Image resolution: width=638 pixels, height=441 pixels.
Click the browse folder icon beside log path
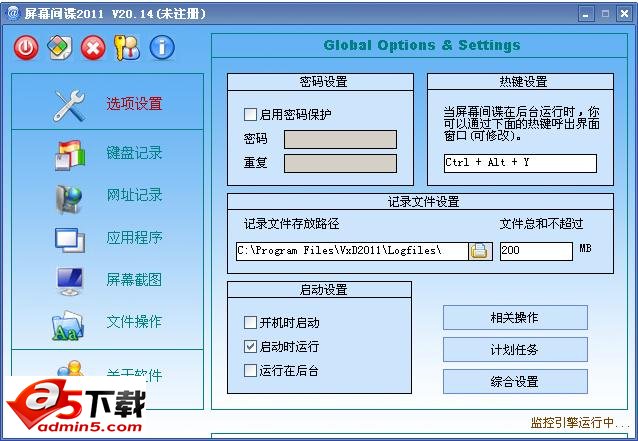pos(480,251)
